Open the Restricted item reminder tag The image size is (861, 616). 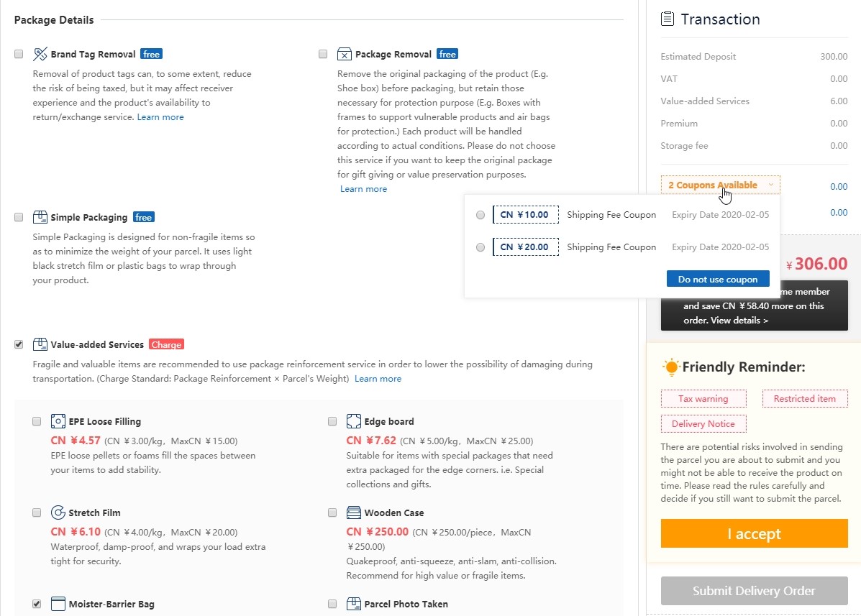(804, 399)
